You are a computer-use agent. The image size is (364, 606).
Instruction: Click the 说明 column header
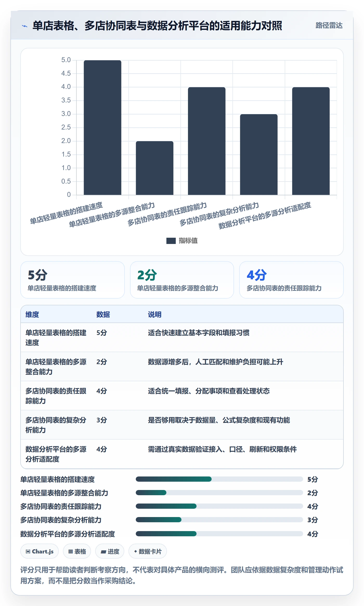(155, 314)
